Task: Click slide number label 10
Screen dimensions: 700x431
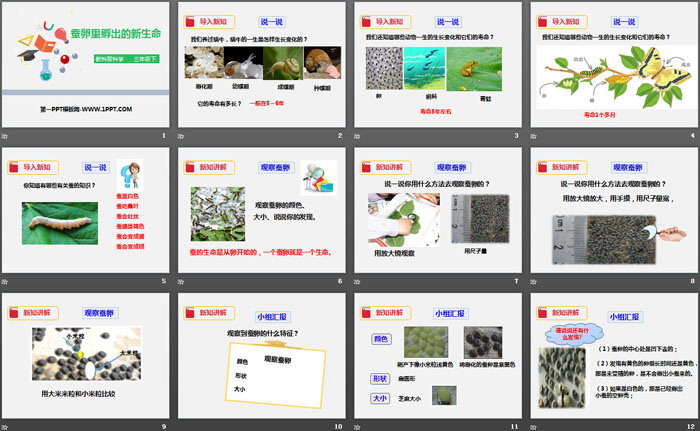Action: tap(338, 427)
